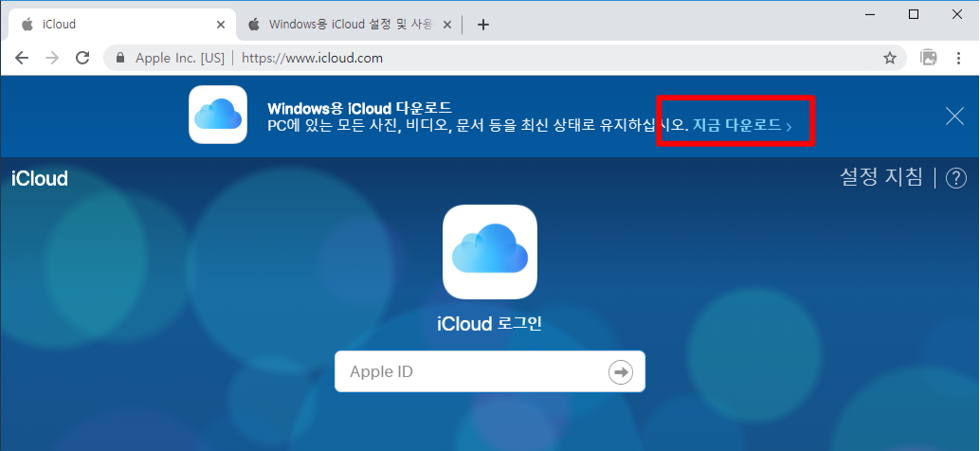Click the Apple Inc. [US] certificate label

point(180,58)
